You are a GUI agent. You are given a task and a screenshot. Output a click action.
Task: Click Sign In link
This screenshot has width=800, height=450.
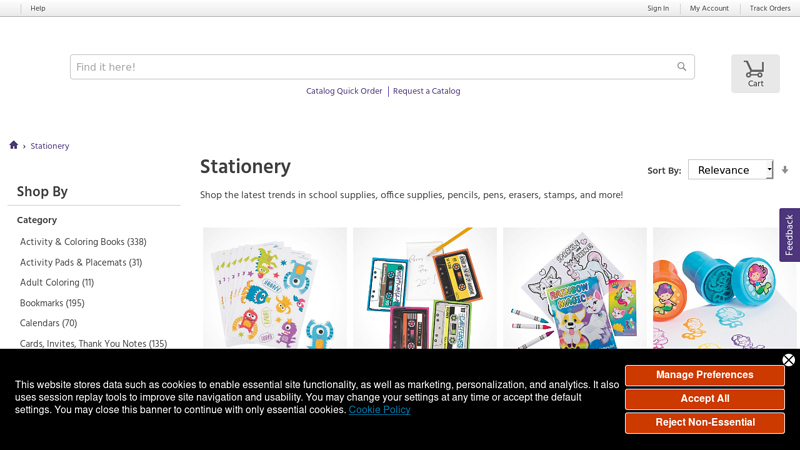(658, 8)
